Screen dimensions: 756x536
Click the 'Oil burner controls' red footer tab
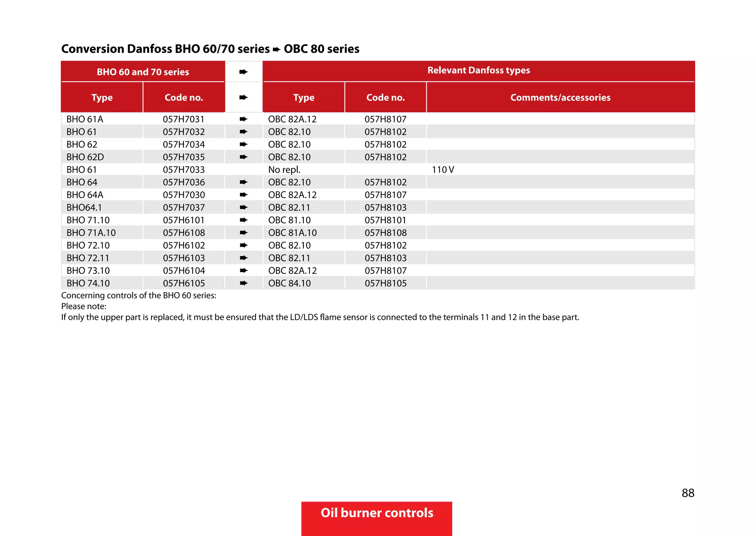[x=377, y=518]
